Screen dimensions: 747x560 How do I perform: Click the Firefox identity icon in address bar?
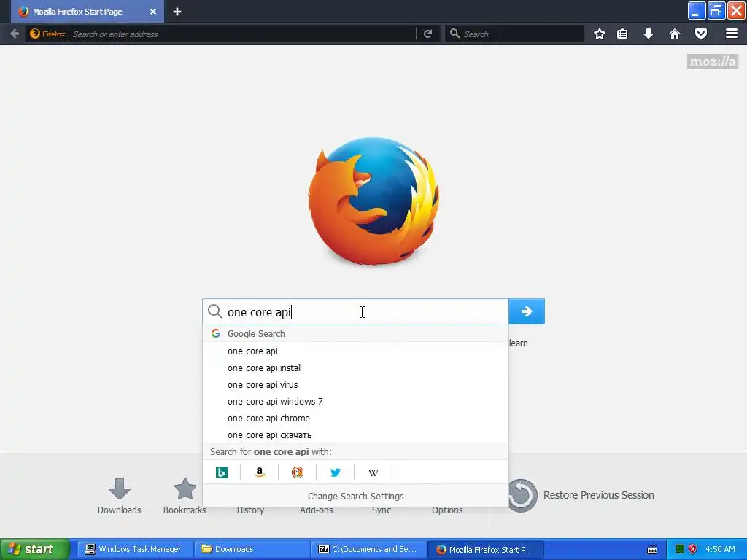pos(47,34)
